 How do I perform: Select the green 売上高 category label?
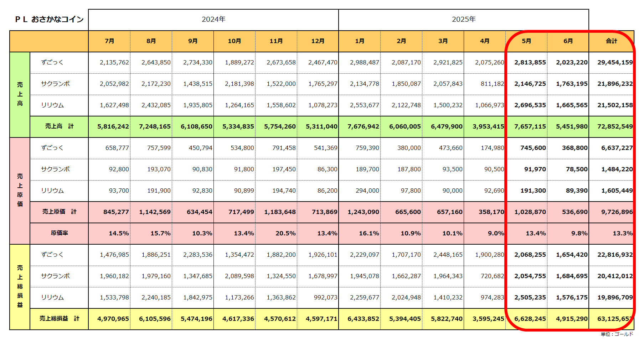pos(20,94)
